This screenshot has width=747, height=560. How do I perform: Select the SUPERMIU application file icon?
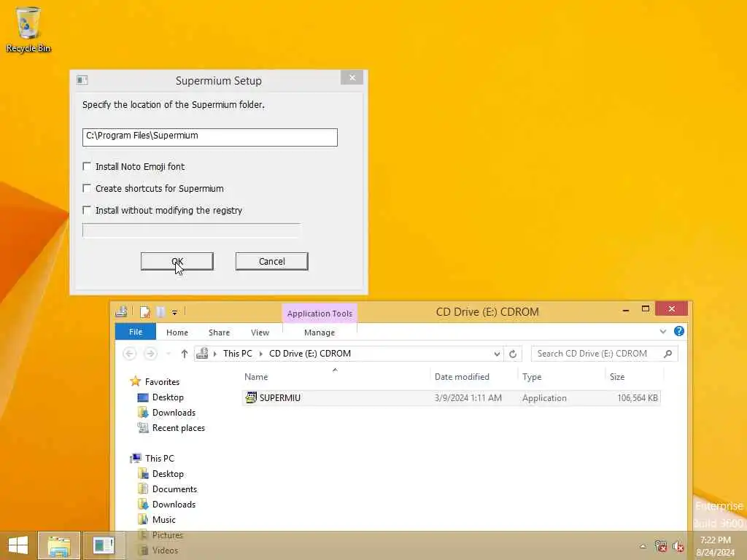click(x=251, y=397)
